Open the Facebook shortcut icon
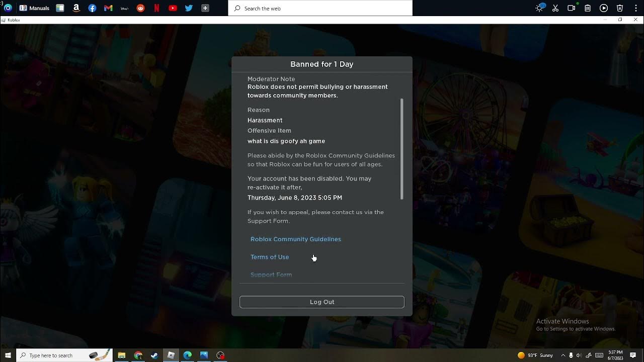The image size is (644, 362). [92, 8]
